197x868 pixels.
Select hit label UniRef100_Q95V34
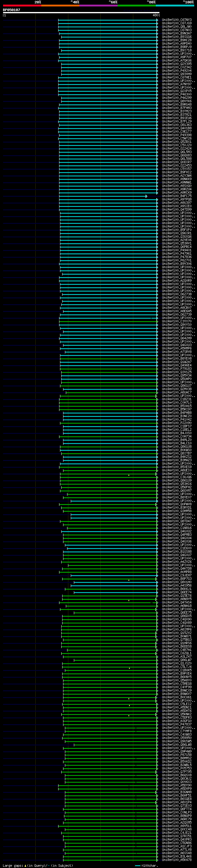(x=176, y=375)
